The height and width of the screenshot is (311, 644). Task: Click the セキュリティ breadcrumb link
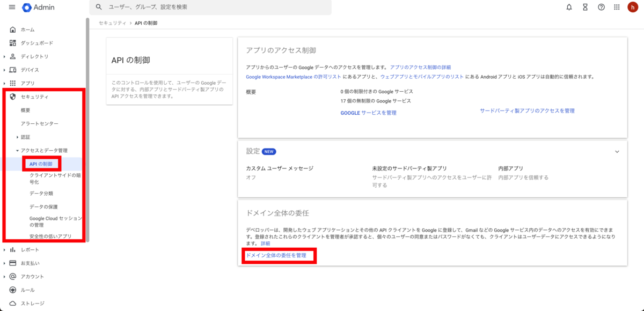click(112, 23)
